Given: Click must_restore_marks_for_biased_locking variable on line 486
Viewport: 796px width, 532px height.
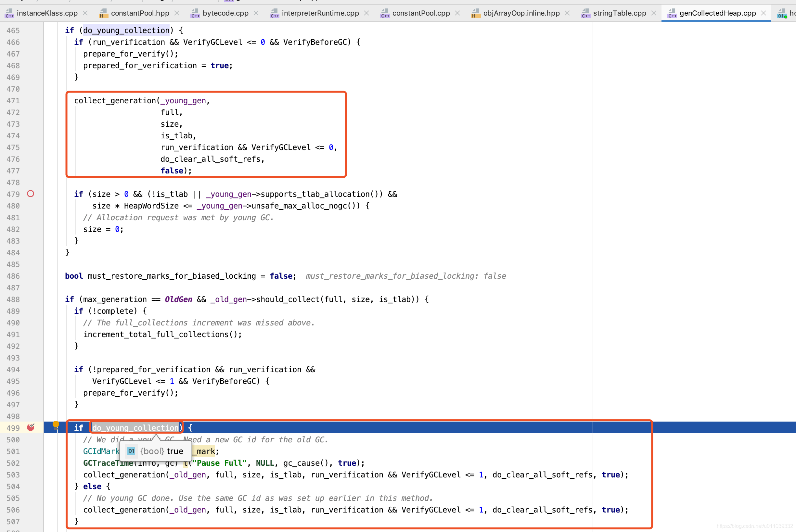Looking at the screenshot, I should 172,276.
